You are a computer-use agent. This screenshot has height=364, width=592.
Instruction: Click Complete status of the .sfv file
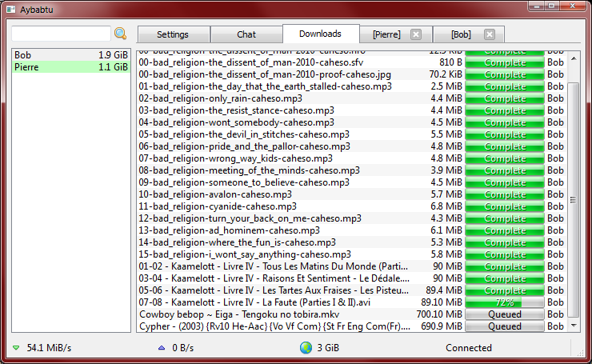click(505, 62)
